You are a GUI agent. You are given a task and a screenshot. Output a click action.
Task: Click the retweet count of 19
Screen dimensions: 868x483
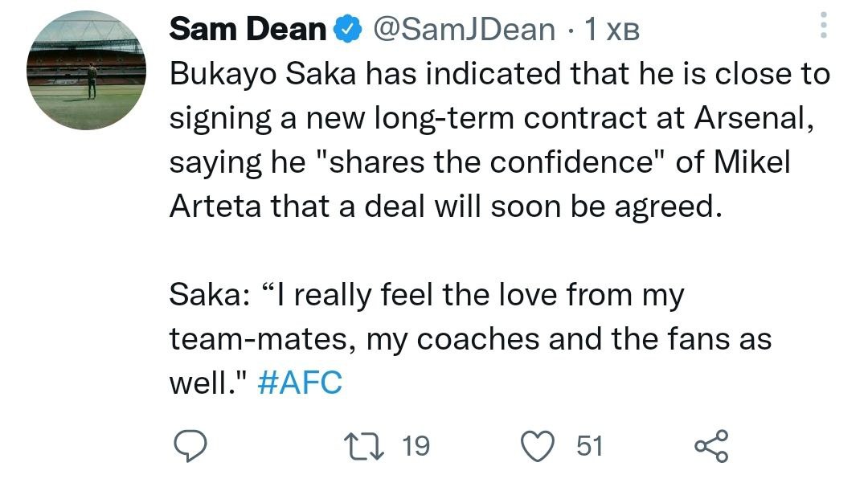tap(415, 446)
